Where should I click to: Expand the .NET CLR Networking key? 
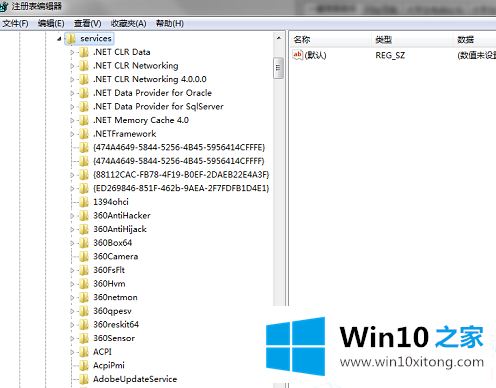pyautogui.click(x=72, y=66)
